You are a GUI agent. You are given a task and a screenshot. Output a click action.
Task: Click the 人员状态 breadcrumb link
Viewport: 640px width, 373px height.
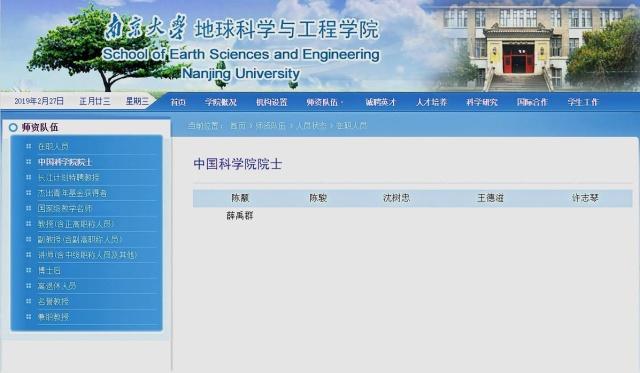311,126
